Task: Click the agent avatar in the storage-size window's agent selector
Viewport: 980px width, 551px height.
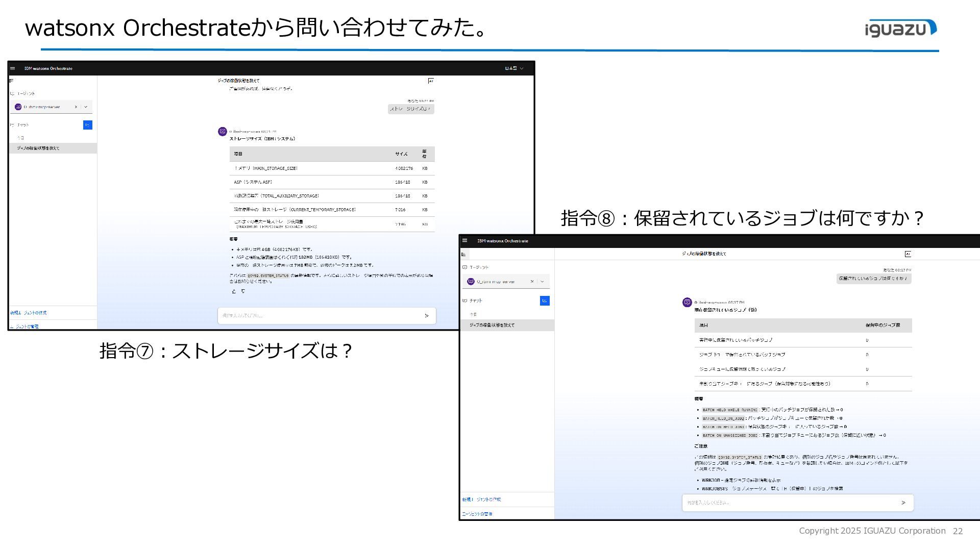Action: [18, 107]
